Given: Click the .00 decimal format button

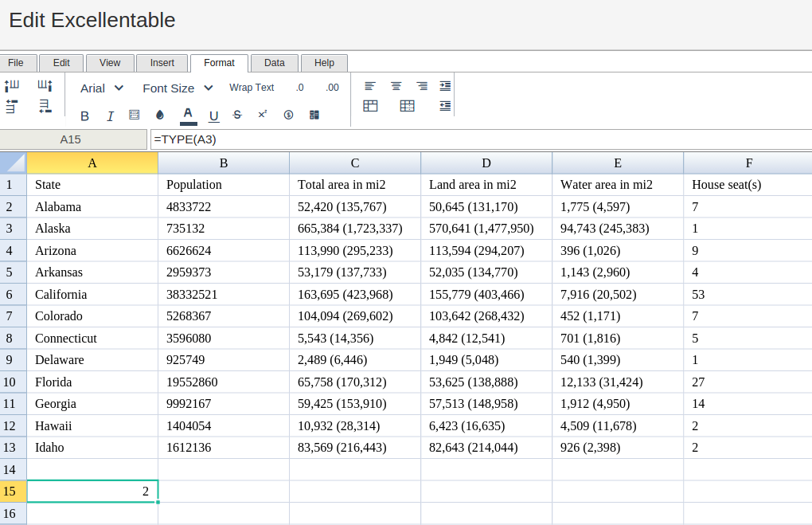Looking at the screenshot, I should coord(332,88).
